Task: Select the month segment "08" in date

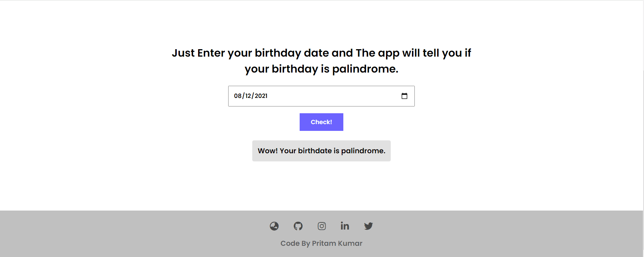Action: click(x=238, y=96)
